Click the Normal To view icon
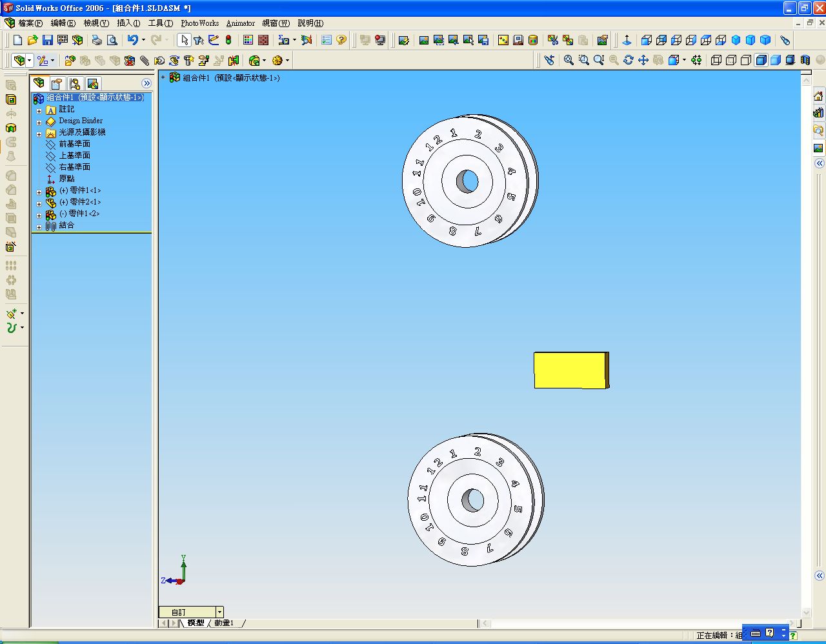 pyautogui.click(x=627, y=40)
